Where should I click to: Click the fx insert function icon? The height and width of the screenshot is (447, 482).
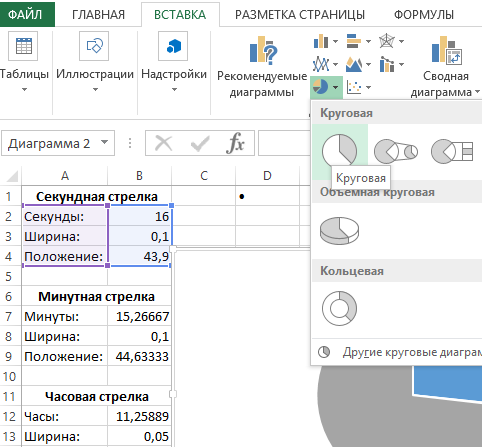pos(235,143)
